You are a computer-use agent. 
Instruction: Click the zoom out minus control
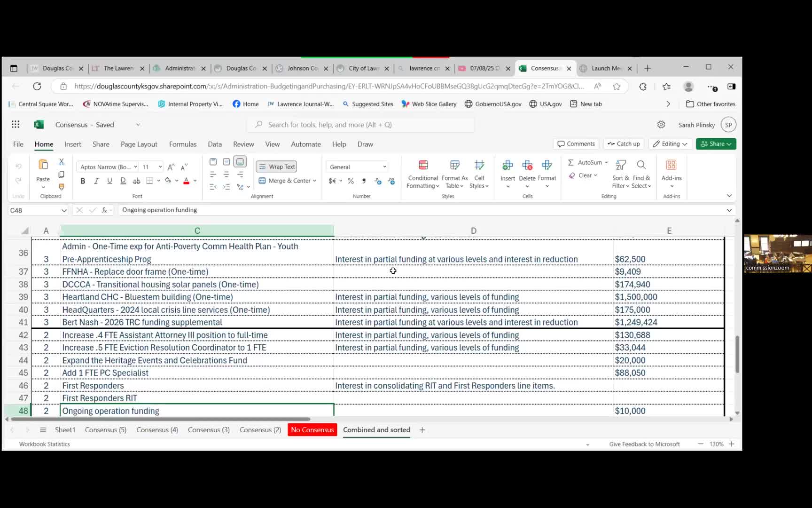[x=700, y=444]
